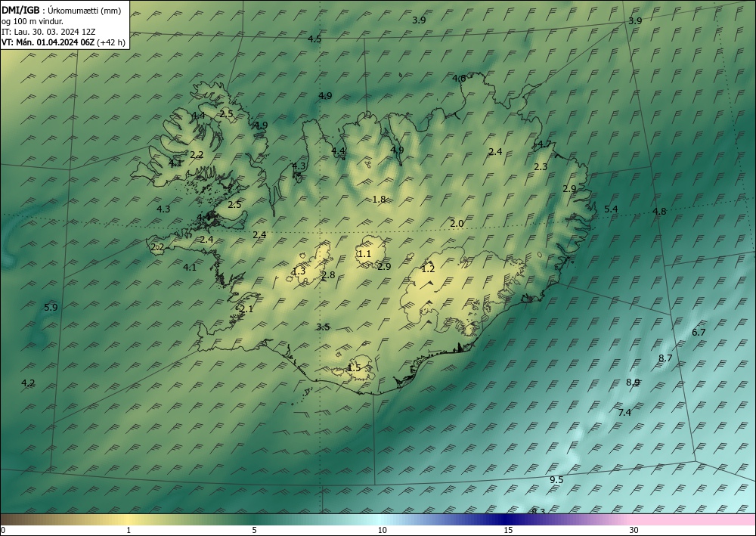Select the 'og 100 m vindur.' legend line

coord(33,21)
